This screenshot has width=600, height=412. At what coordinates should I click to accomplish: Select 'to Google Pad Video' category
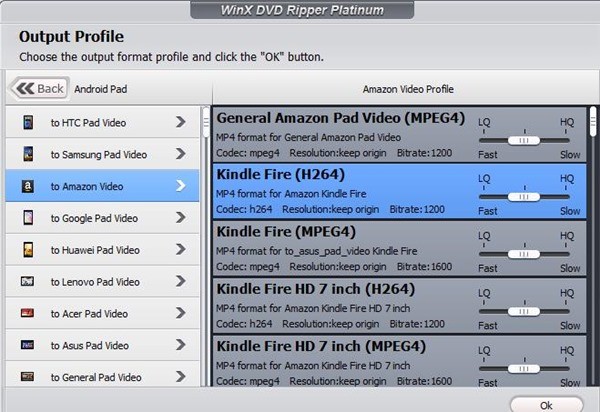(x=103, y=218)
